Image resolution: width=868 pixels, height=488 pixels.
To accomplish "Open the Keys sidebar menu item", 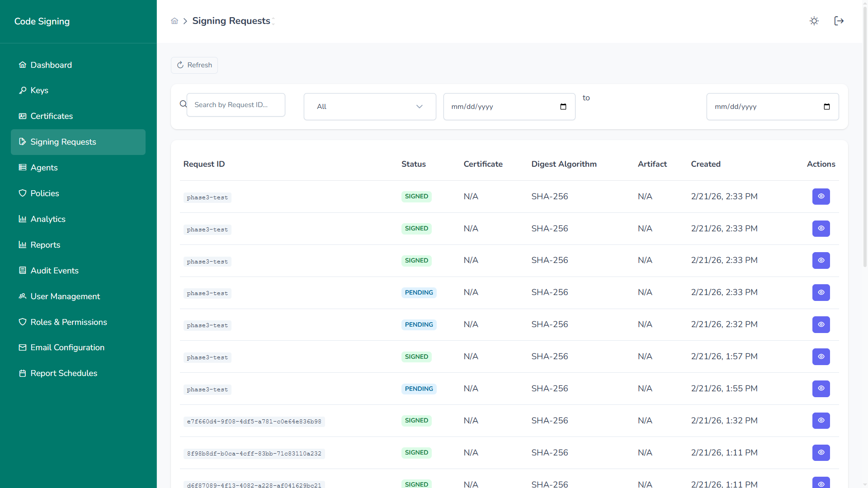I will tap(39, 90).
